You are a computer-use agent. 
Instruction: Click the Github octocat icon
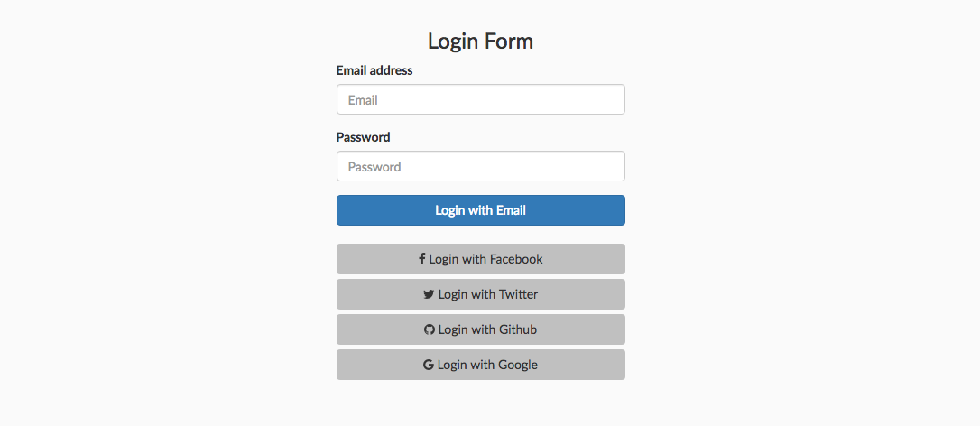tap(430, 329)
